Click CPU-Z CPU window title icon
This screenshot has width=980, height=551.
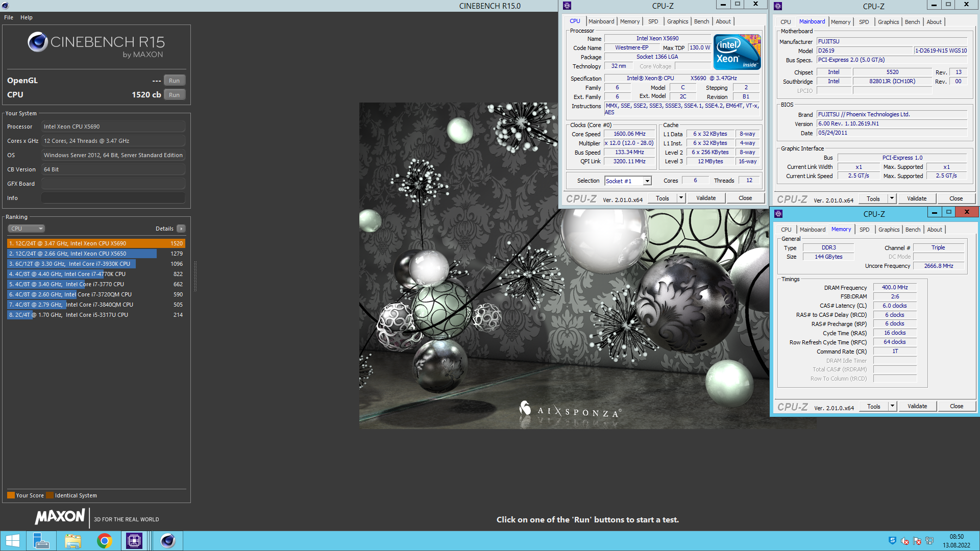[x=567, y=6]
